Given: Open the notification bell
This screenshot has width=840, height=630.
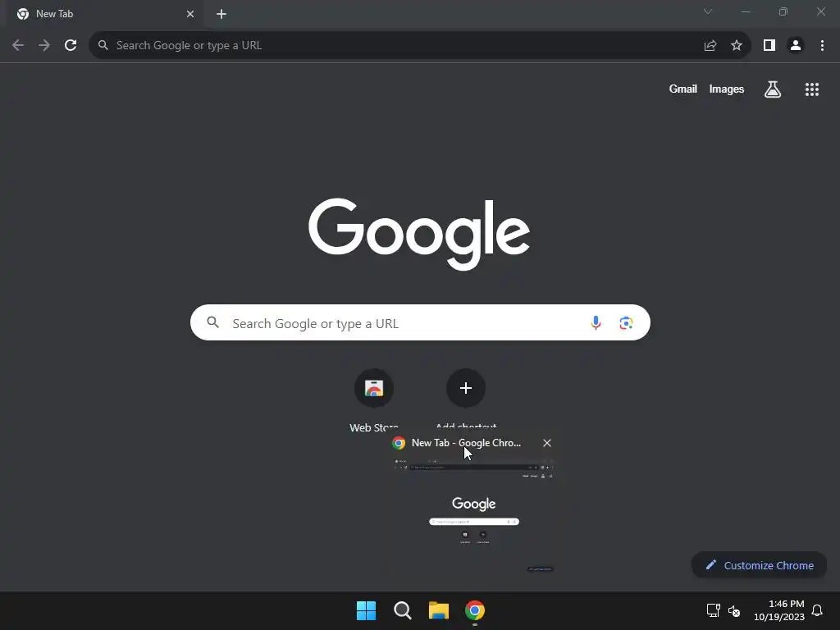Looking at the screenshot, I should pos(817,610).
